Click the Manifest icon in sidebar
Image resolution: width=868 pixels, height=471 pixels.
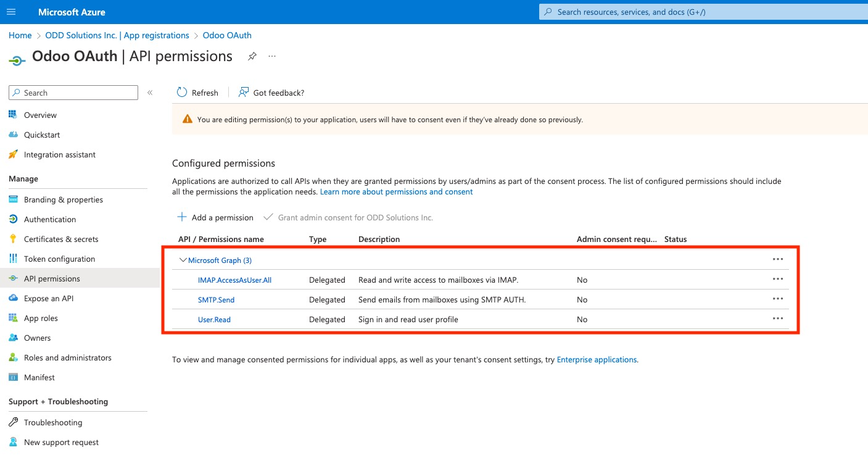[x=13, y=377]
